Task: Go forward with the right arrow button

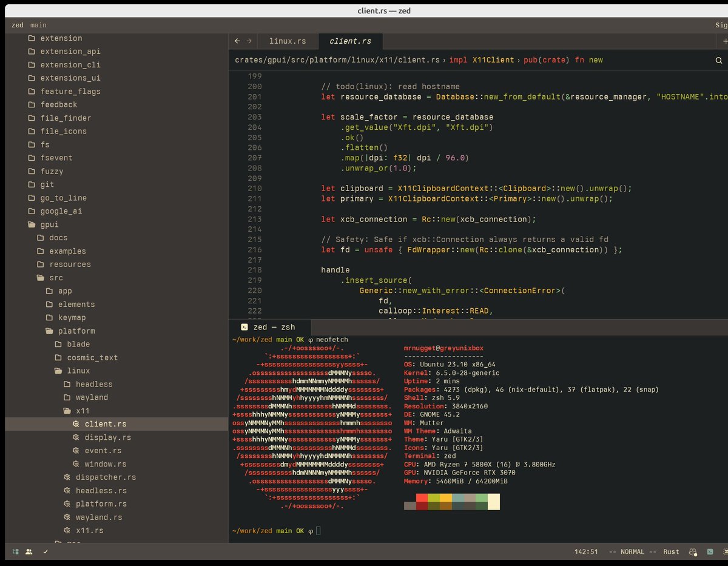Action: pyautogui.click(x=249, y=41)
